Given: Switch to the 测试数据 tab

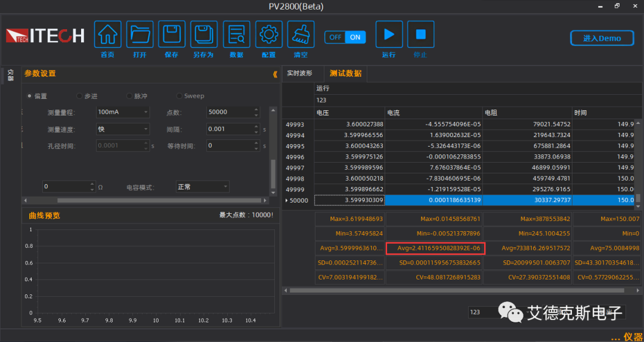Looking at the screenshot, I should tap(345, 73).
